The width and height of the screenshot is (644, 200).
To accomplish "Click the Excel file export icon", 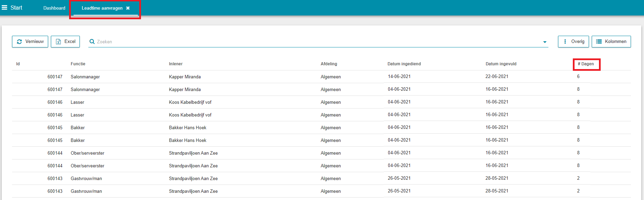I will click(x=58, y=42).
